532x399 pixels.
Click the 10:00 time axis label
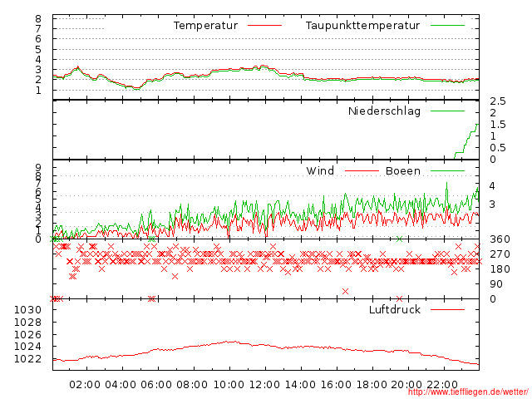pos(229,385)
